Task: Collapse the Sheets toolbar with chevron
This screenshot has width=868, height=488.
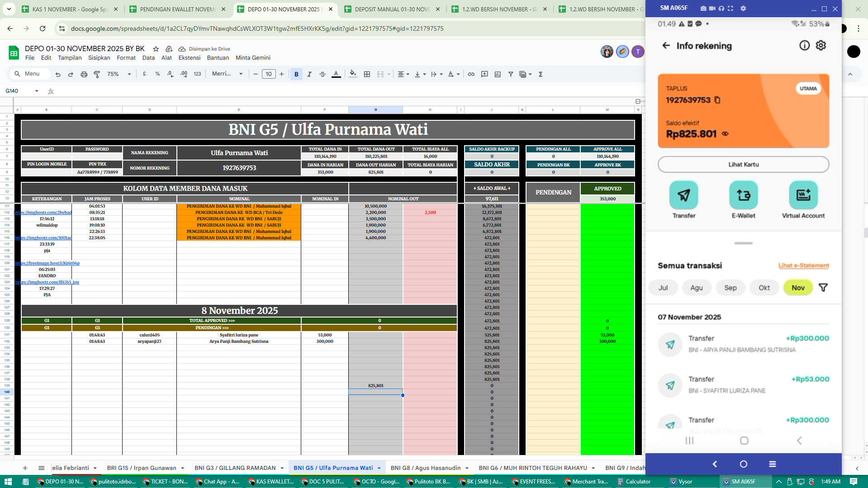Action: point(850,74)
